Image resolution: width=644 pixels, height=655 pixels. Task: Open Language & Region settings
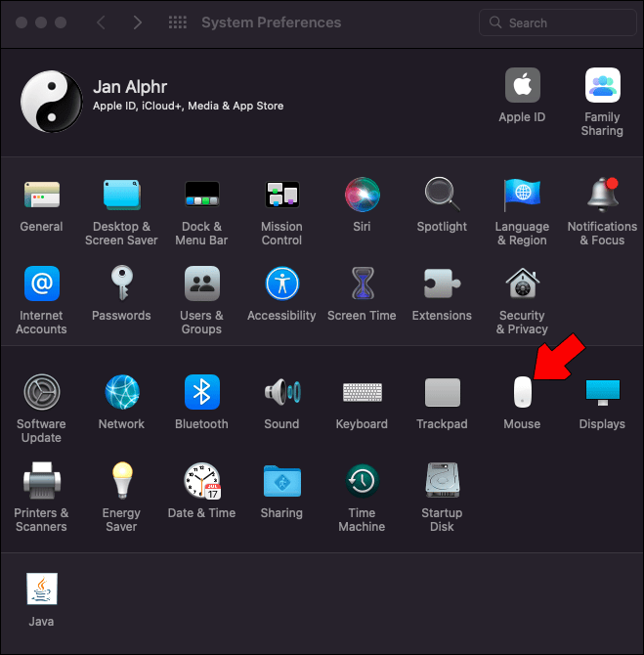pos(522,195)
